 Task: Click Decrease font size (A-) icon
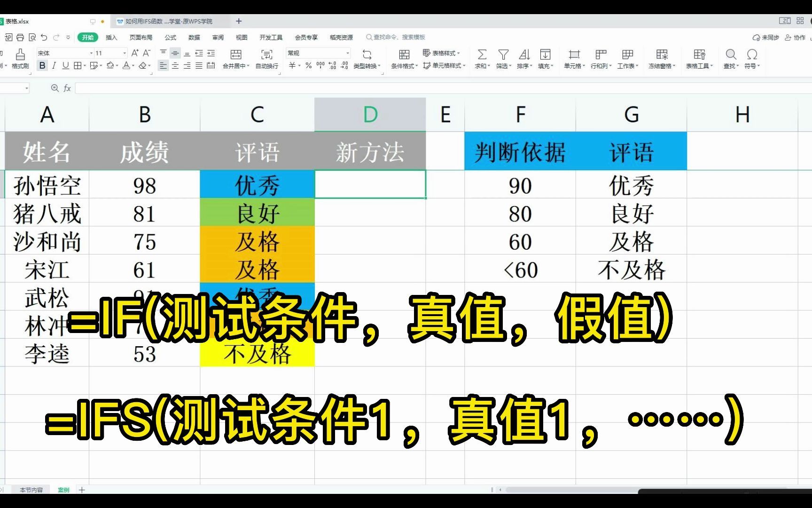coord(147,53)
